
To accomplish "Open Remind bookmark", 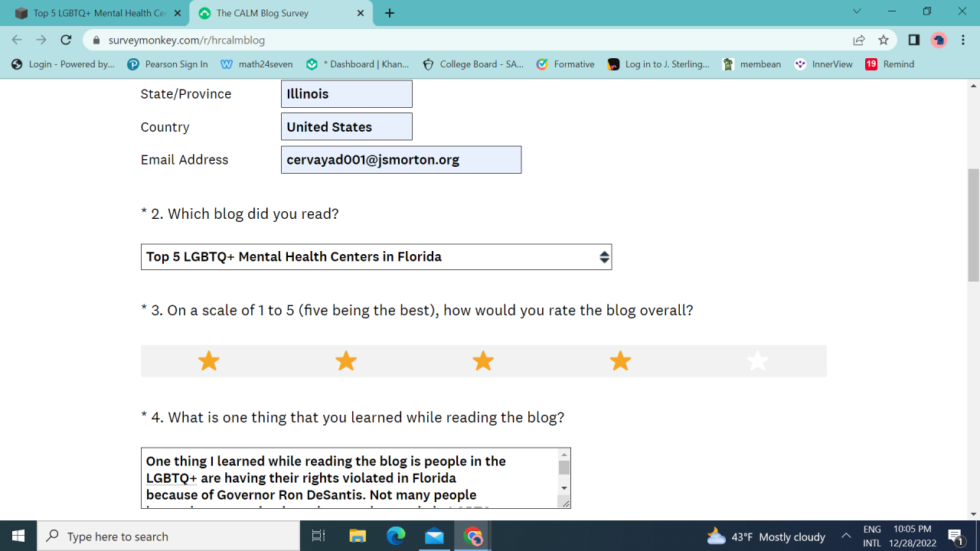I will click(x=890, y=64).
